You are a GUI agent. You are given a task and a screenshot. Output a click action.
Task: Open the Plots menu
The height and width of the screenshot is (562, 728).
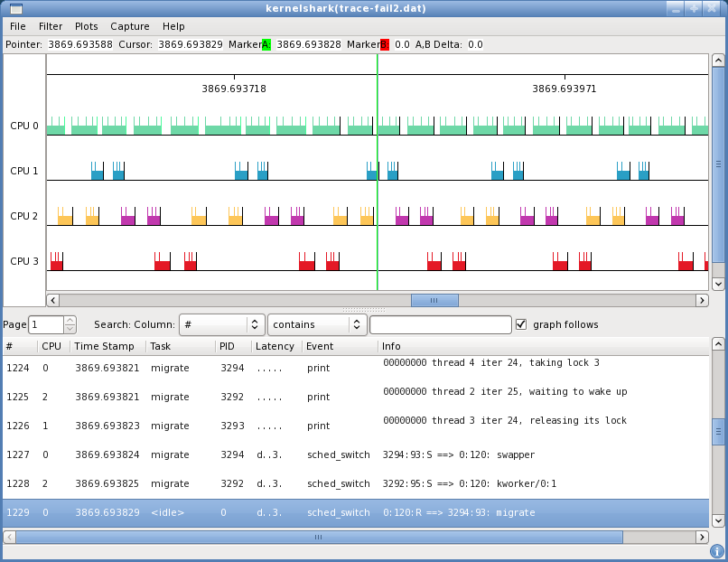point(87,26)
